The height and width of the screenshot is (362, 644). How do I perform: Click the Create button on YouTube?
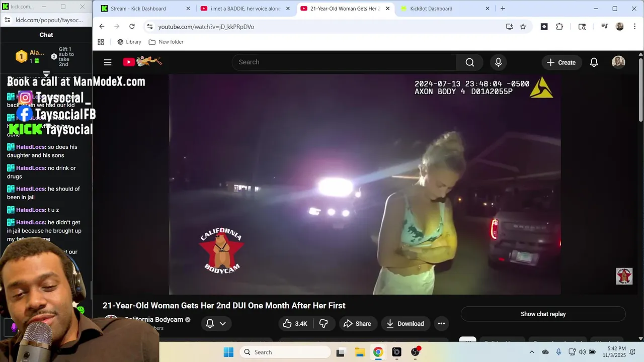coord(561,62)
